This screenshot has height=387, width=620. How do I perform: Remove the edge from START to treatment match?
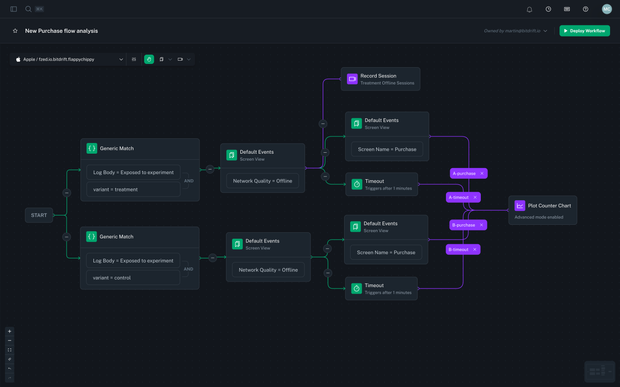[67, 193]
